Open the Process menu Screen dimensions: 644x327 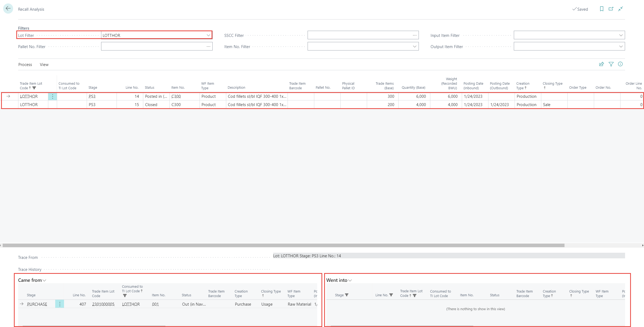pyautogui.click(x=25, y=65)
